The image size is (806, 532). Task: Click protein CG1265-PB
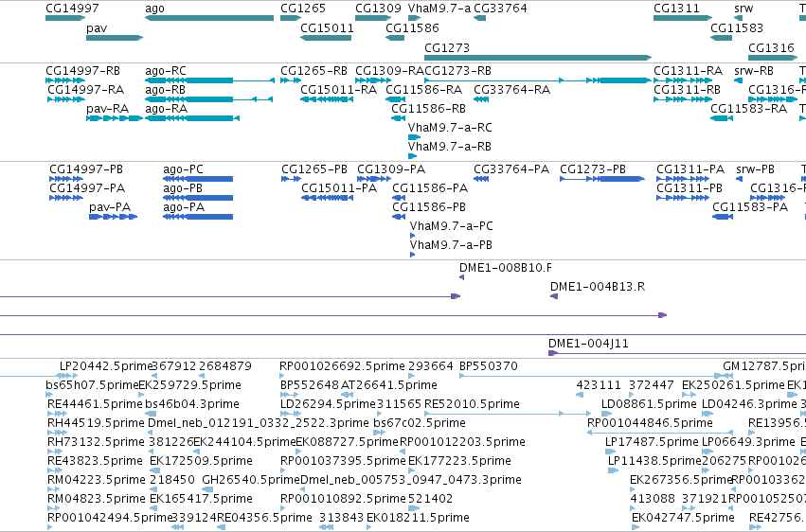[x=314, y=169]
